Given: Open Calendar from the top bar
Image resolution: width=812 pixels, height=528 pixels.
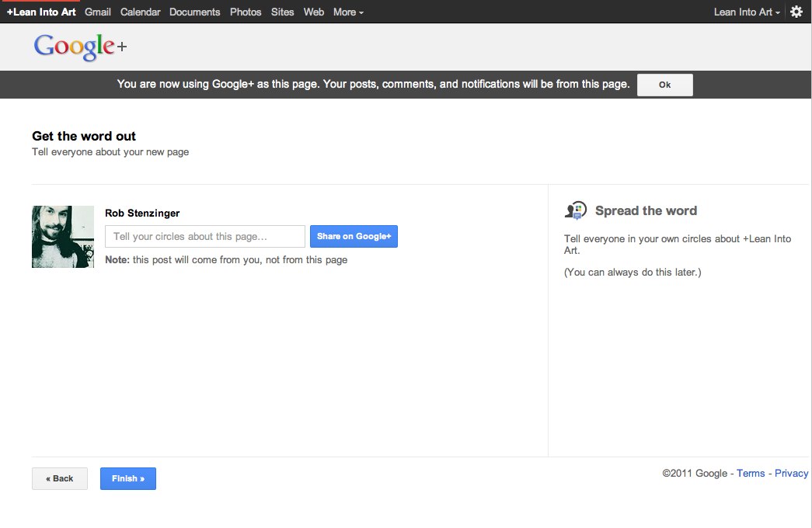Looking at the screenshot, I should coord(141,12).
